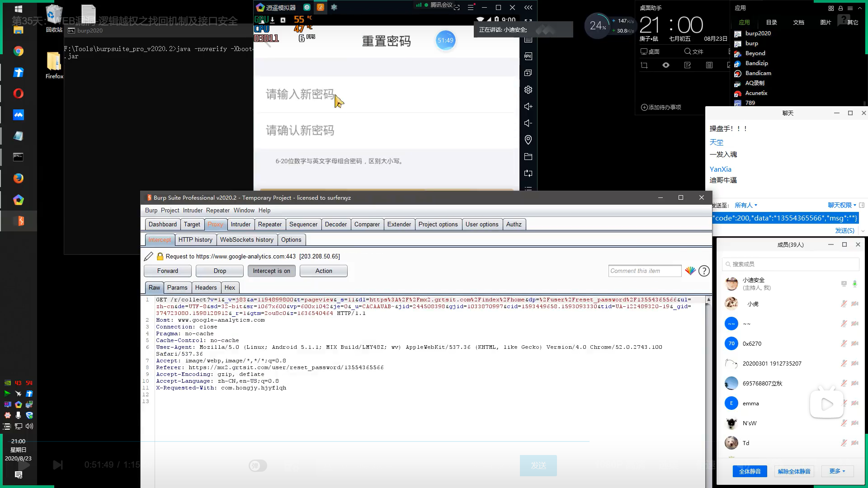The image size is (868, 488).
Task: Click the 全体静音 mute-all button
Action: [750, 471]
